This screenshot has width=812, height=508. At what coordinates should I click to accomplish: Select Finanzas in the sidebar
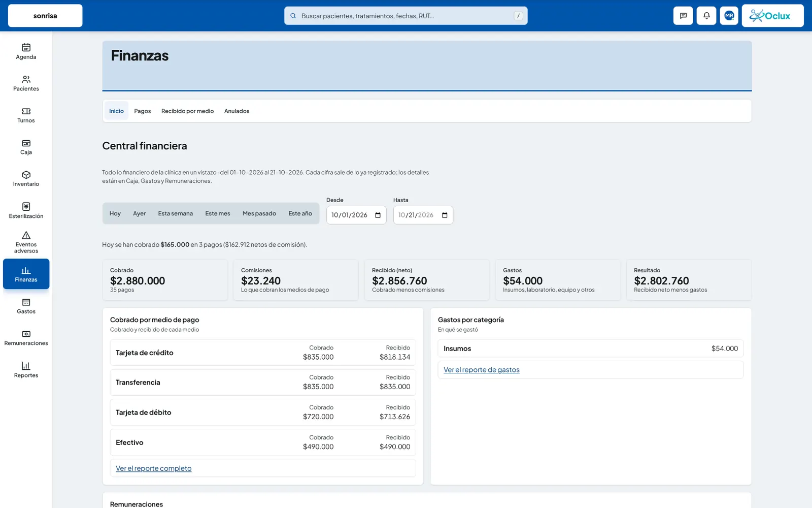coord(26,274)
